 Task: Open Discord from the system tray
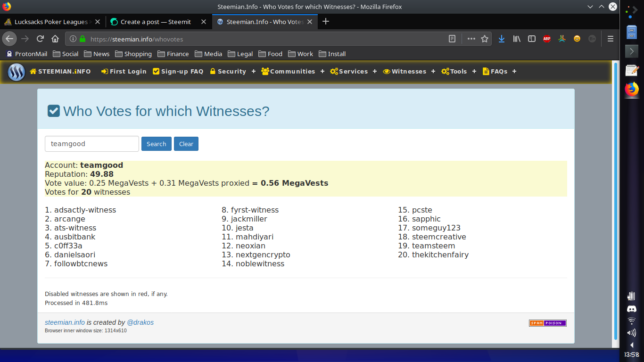[632, 309]
